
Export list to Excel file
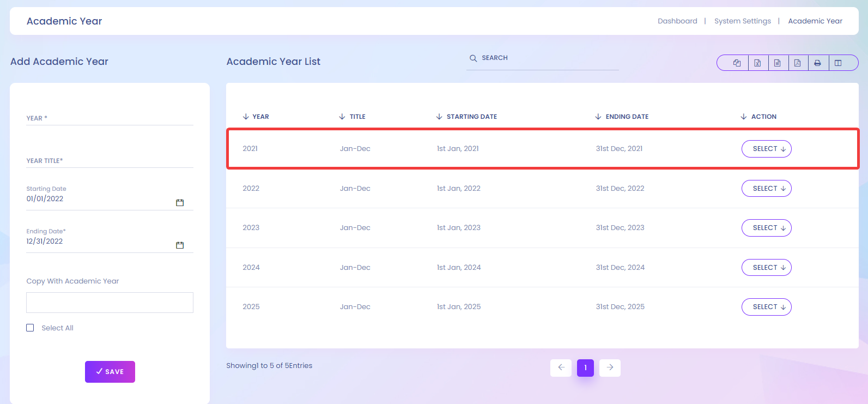(x=757, y=63)
